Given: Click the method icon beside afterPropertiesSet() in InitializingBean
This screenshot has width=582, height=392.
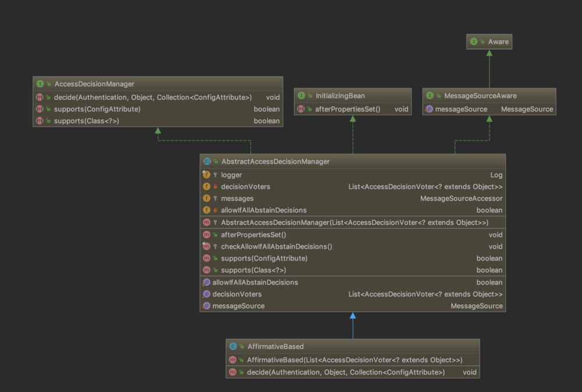Looking at the screenshot, I should coord(301,109).
